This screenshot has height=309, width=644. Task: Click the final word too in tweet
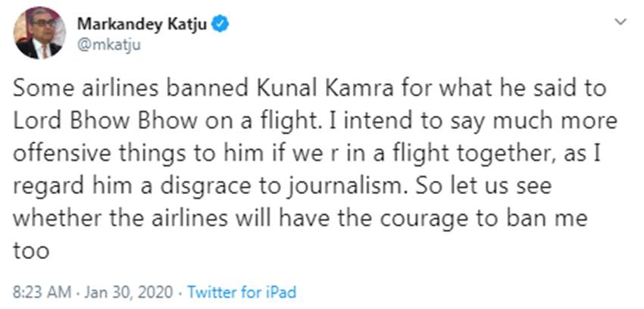click(x=32, y=251)
